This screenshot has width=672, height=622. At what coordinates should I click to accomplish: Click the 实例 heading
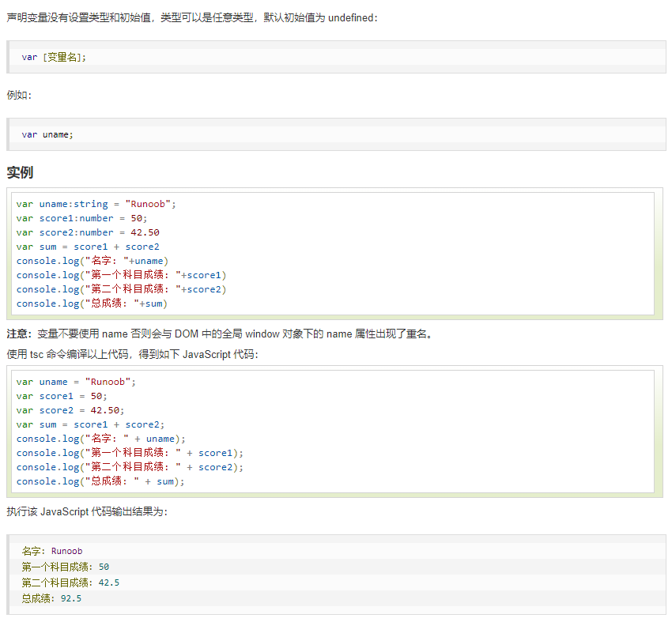pos(20,172)
